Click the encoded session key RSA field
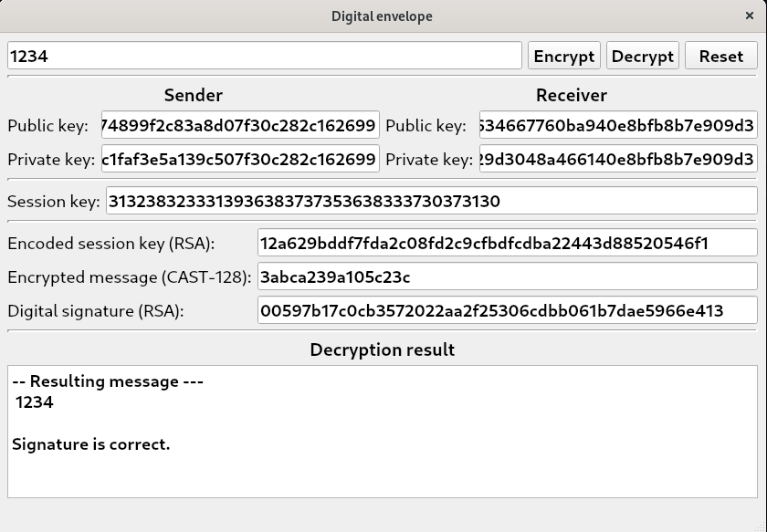 pos(507,243)
